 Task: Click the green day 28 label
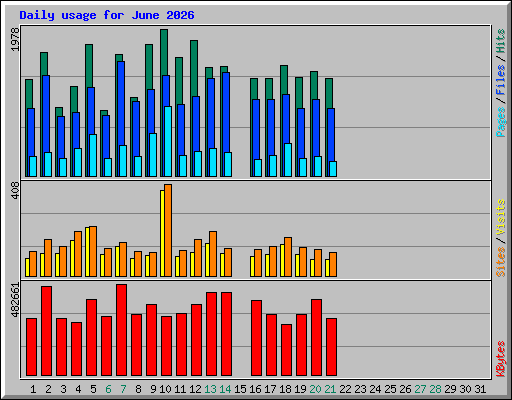click(435, 389)
